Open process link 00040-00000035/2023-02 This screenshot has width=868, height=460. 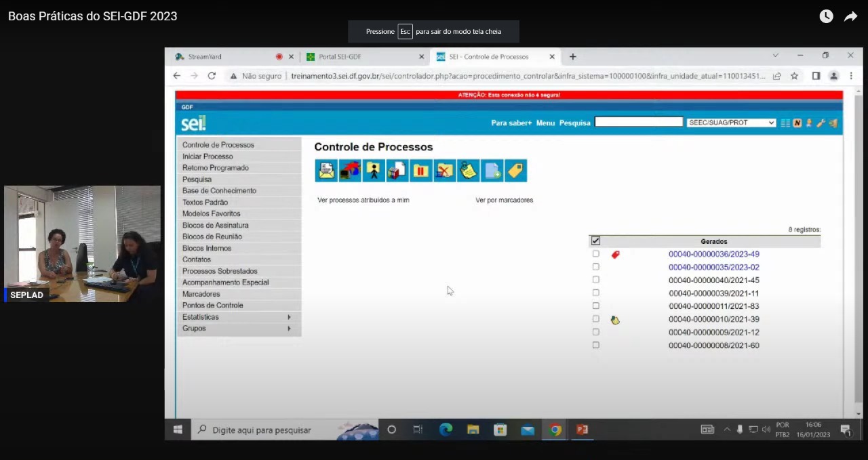coord(713,268)
